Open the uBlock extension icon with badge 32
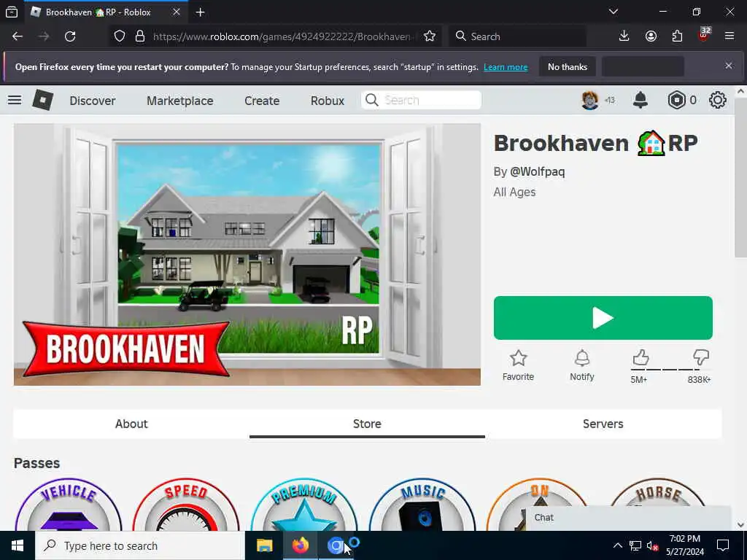Viewport: 747px width, 560px height. (x=704, y=35)
